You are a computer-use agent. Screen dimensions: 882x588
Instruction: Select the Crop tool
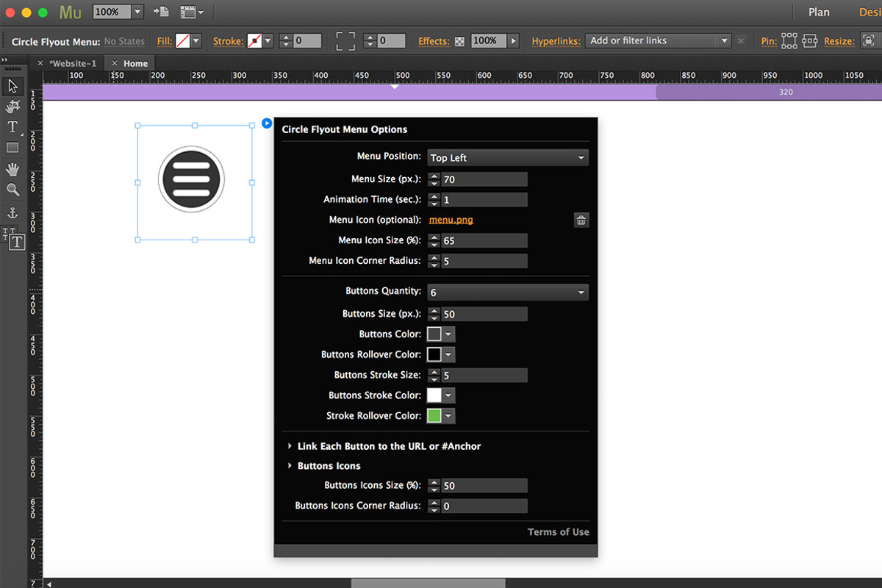tap(15, 107)
